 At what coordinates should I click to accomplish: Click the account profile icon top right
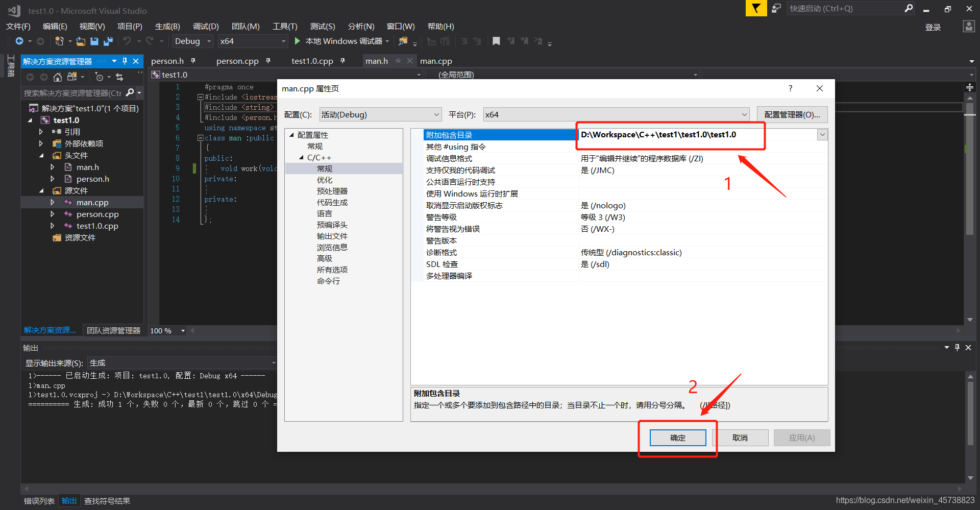[x=969, y=27]
